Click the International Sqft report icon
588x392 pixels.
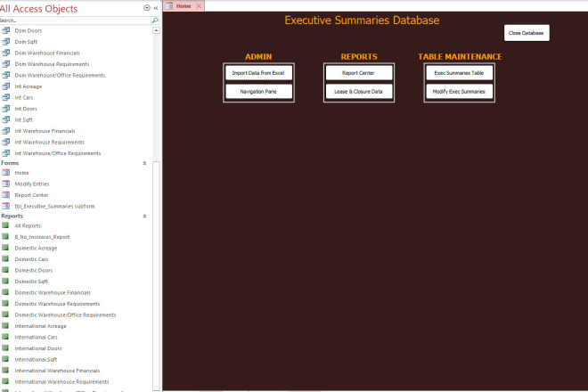click(6, 359)
